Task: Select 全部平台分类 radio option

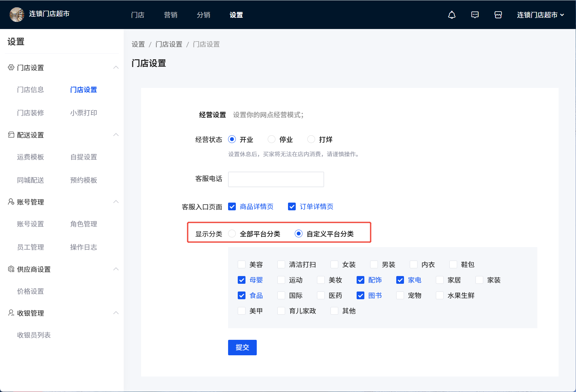Action: click(232, 234)
